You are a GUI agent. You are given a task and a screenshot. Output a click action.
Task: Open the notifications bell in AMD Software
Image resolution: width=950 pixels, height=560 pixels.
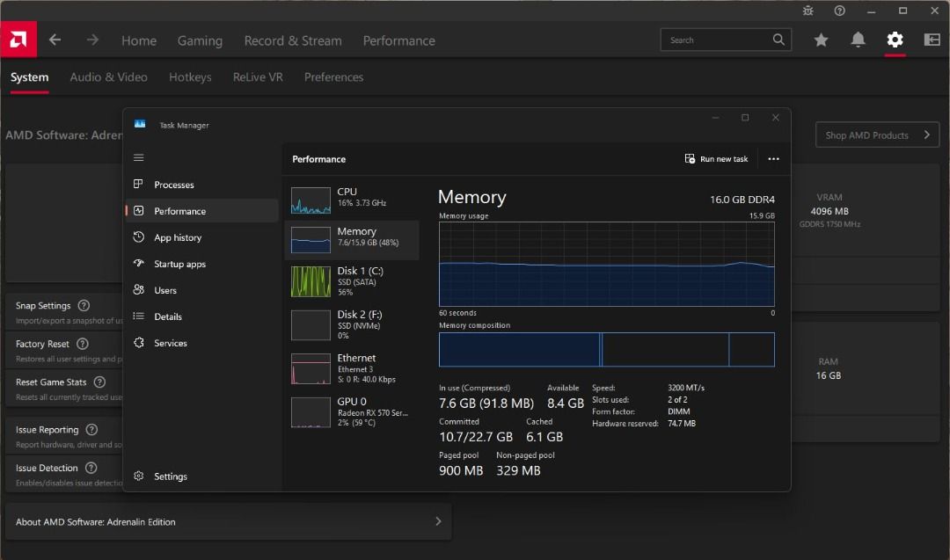[858, 40]
